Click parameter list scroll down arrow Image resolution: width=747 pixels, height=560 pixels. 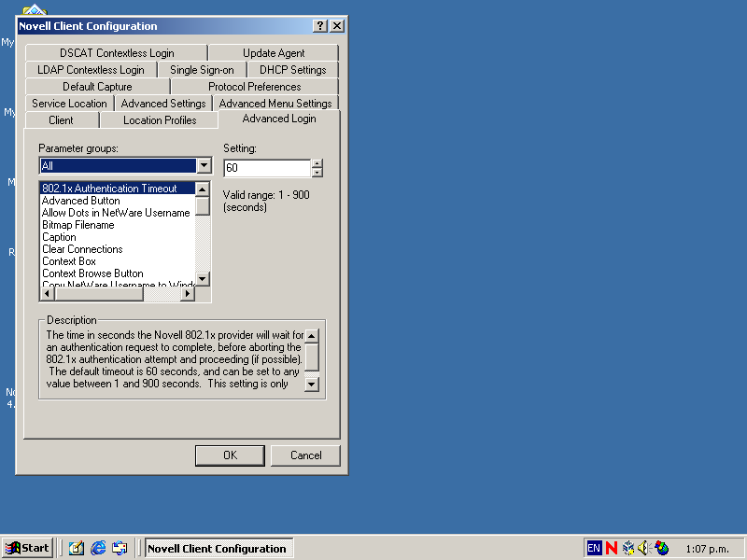[203, 279]
